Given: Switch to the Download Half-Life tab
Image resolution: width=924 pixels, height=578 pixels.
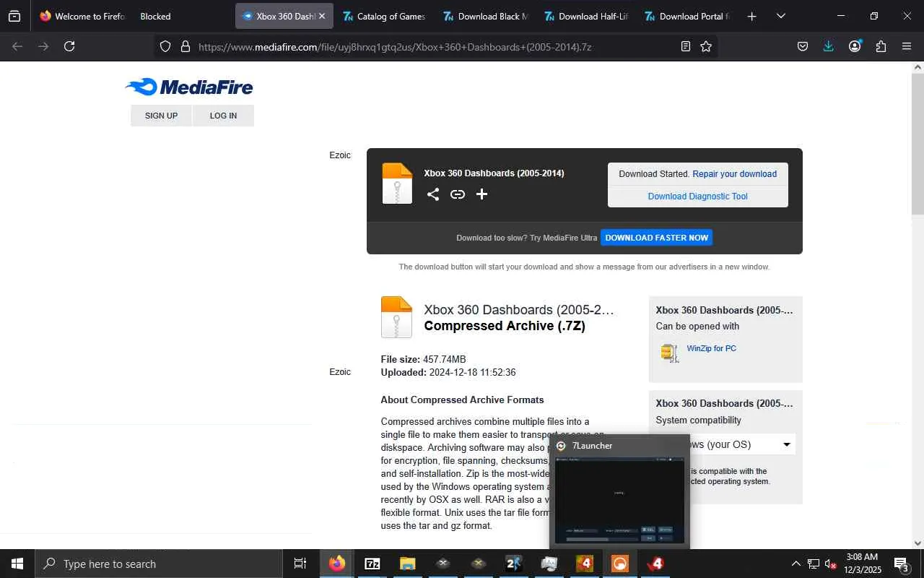Looking at the screenshot, I should [x=586, y=16].
